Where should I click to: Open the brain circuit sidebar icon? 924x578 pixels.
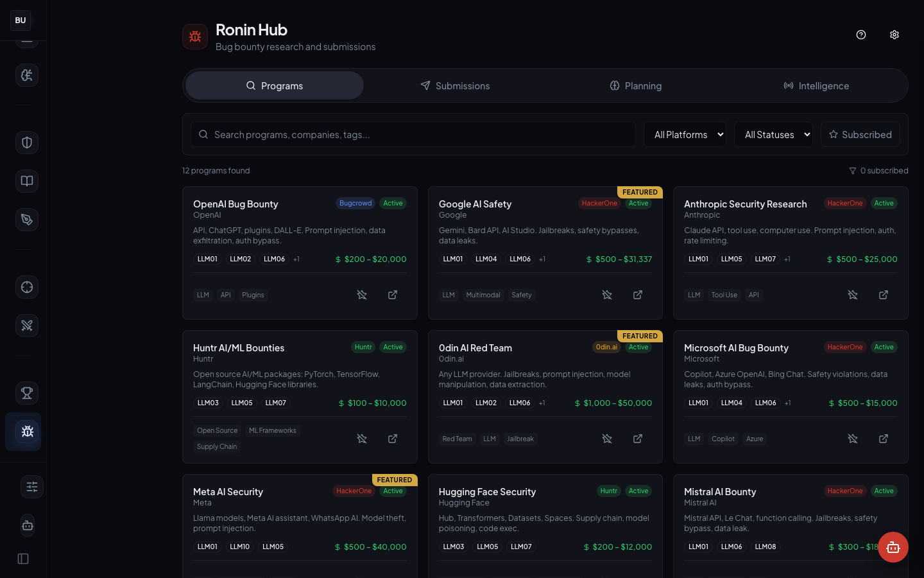[27, 75]
